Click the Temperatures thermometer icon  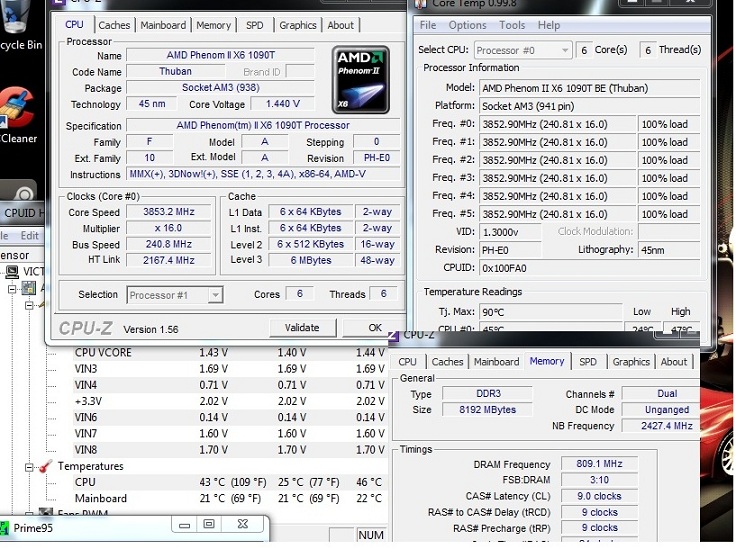45,467
